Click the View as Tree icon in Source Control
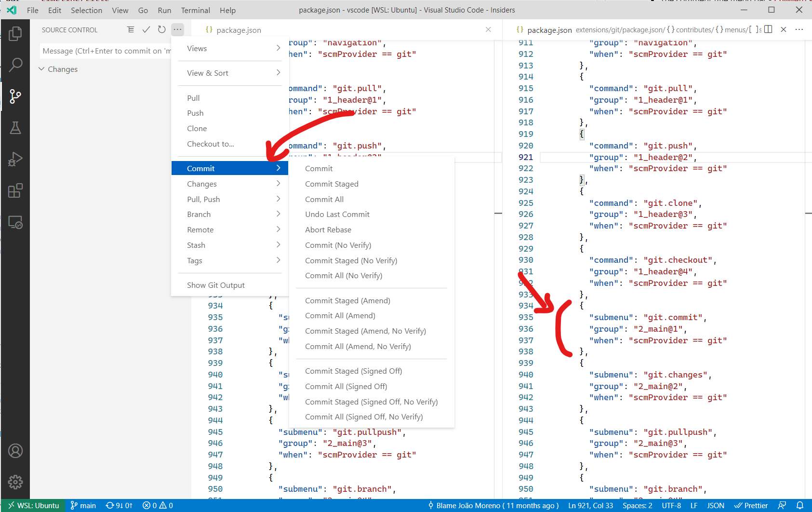 [131, 29]
